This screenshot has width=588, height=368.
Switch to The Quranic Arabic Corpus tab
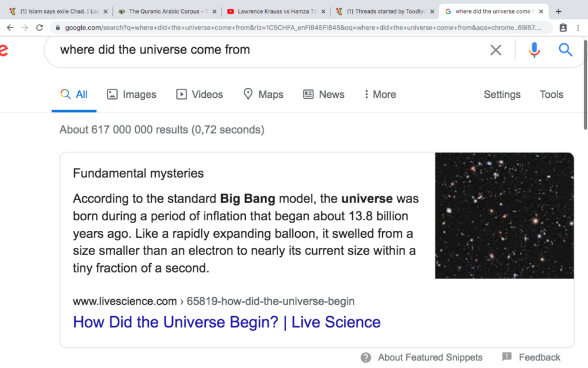(x=167, y=11)
